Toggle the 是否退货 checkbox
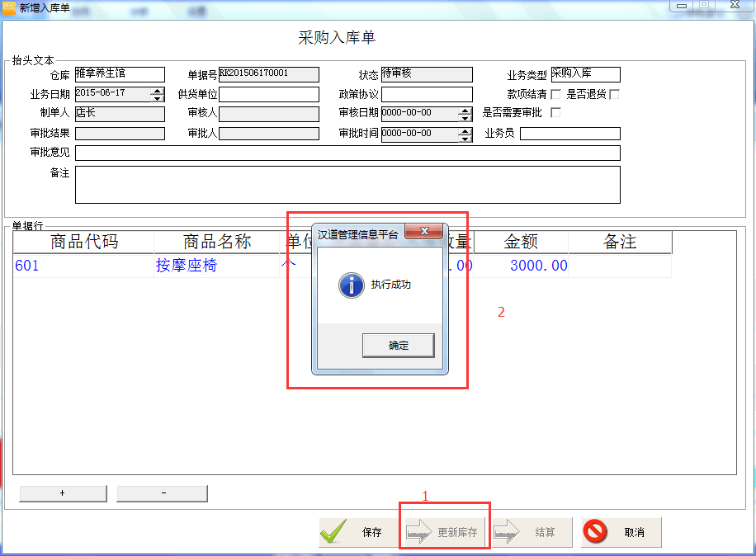Image resolution: width=756 pixels, height=556 pixels. [614, 94]
